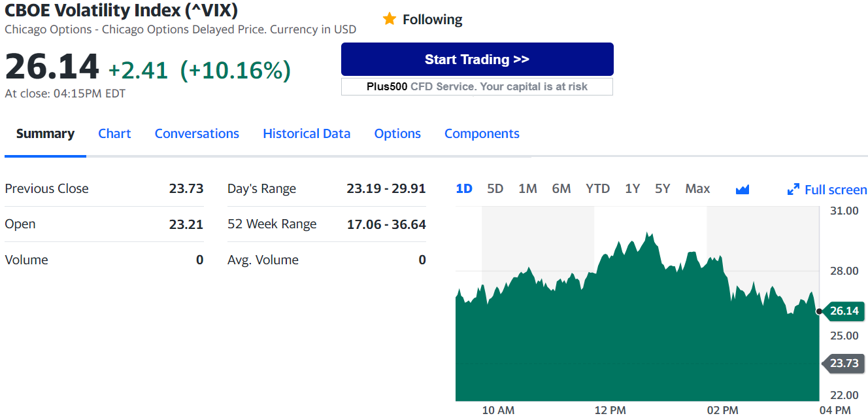Click the 52 Week Range value 17.06 - 36.64

coord(386,224)
